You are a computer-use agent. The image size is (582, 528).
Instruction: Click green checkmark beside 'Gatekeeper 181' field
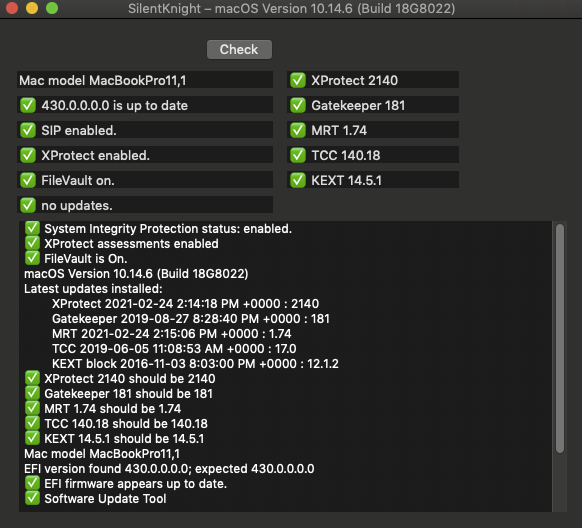pos(298,105)
